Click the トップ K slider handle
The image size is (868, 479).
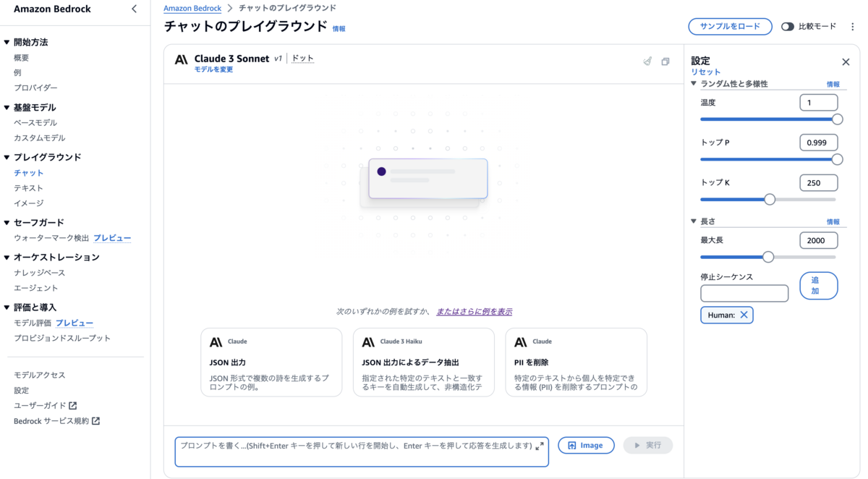770,199
